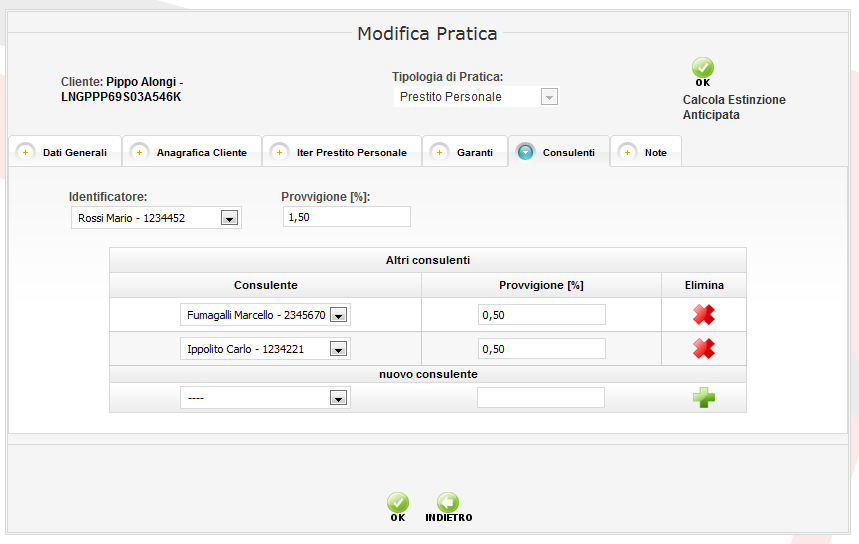This screenshot has height=544, width=859.
Task: Click Calcola Estinzione Anticipata link
Action: click(x=734, y=107)
